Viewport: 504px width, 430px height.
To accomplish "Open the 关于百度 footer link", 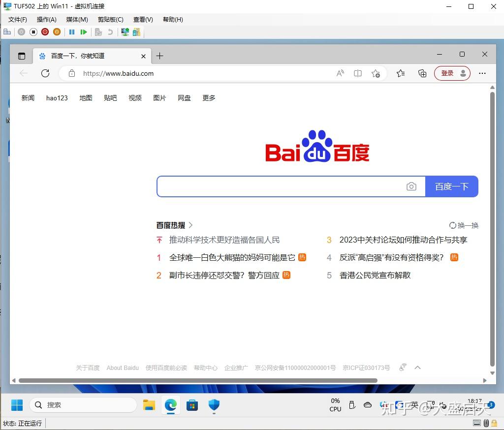I will [x=88, y=368].
